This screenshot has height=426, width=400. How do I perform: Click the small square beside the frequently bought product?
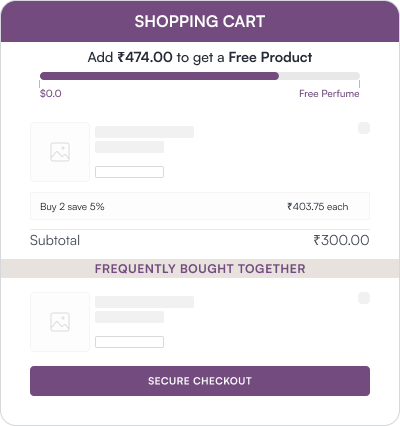364,298
